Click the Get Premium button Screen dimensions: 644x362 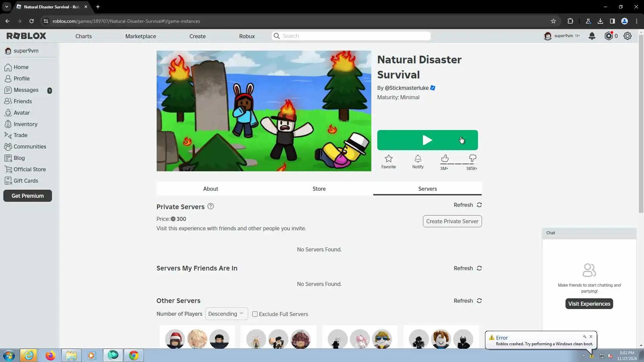pyautogui.click(x=28, y=196)
